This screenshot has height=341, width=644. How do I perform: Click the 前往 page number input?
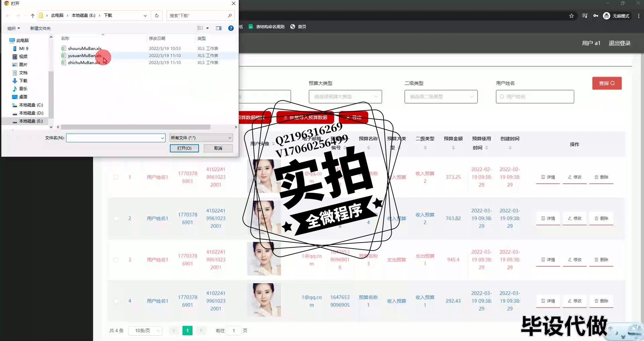tap(234, 331)
